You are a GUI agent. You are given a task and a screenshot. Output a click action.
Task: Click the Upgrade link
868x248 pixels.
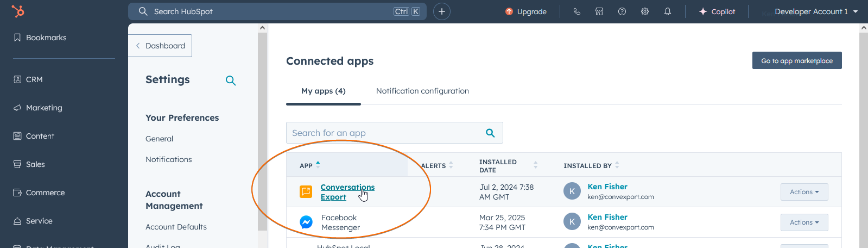pyautogui.click(x=526, y=11)
